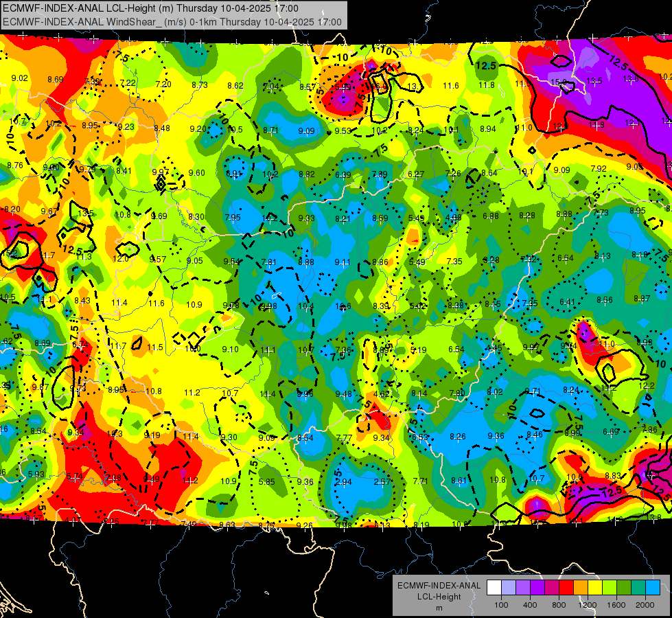
Task: Click the grid value 8.48
Action: [x=162, y=128]
